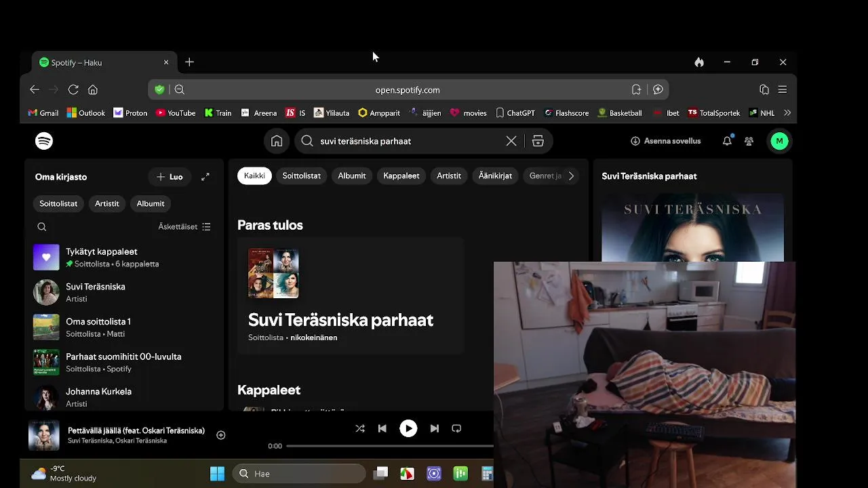Go back in the browser
Screen dimensions: 868x488
click(x=35, y=89)
